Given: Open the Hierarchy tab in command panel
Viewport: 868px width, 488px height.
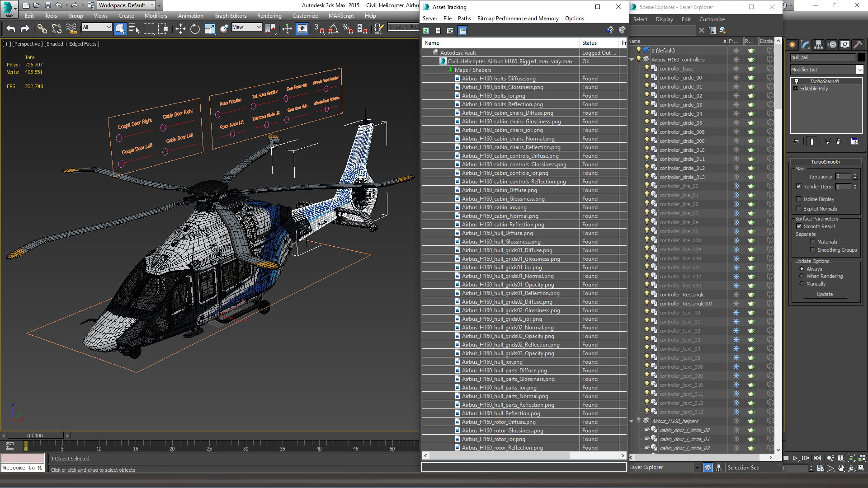Looking at the screenshot, I should 819,44.
